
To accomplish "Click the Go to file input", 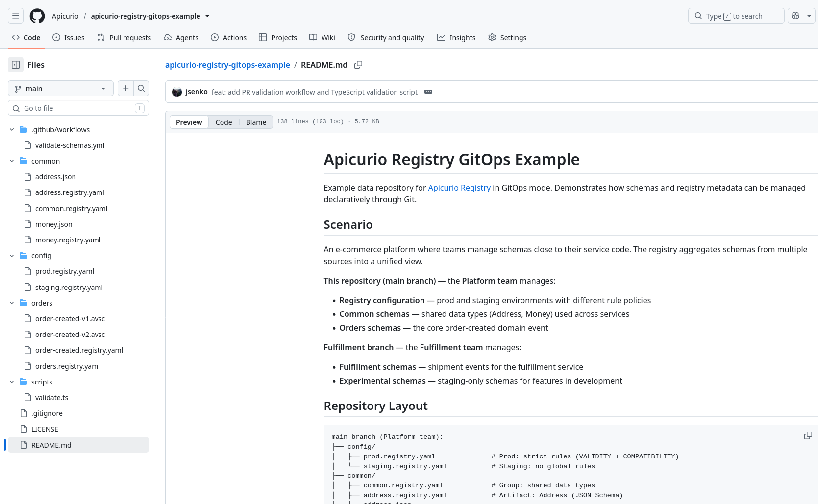I will click(78, 108).
